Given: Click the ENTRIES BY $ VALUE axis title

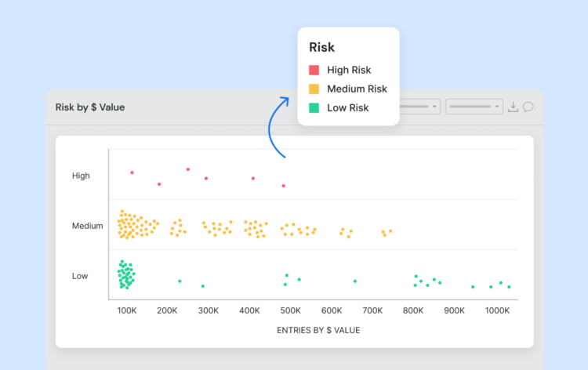Looking at the screenshot, I should (x=318, y=330).
